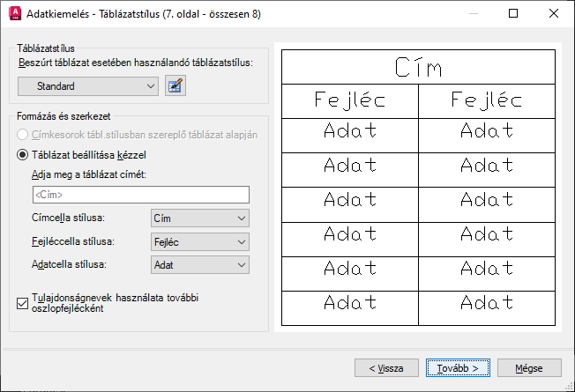
Task: Click the table title input field
Action: (139, 195)
